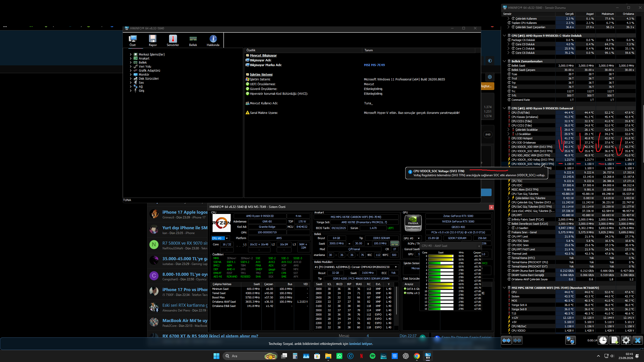Expand the Grafik Adaptörü tree node
The height and width of the screenshot is (362, 644).
point(131,71)
